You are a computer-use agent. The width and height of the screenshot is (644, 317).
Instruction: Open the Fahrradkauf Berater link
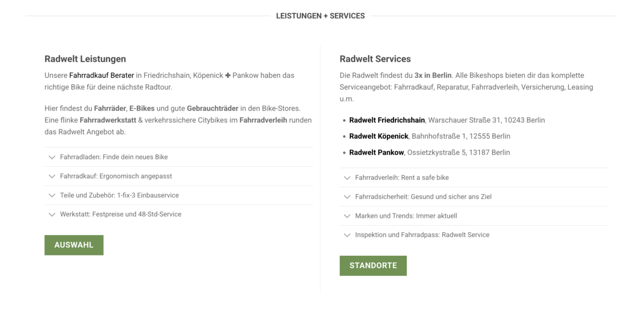[101, 76]
